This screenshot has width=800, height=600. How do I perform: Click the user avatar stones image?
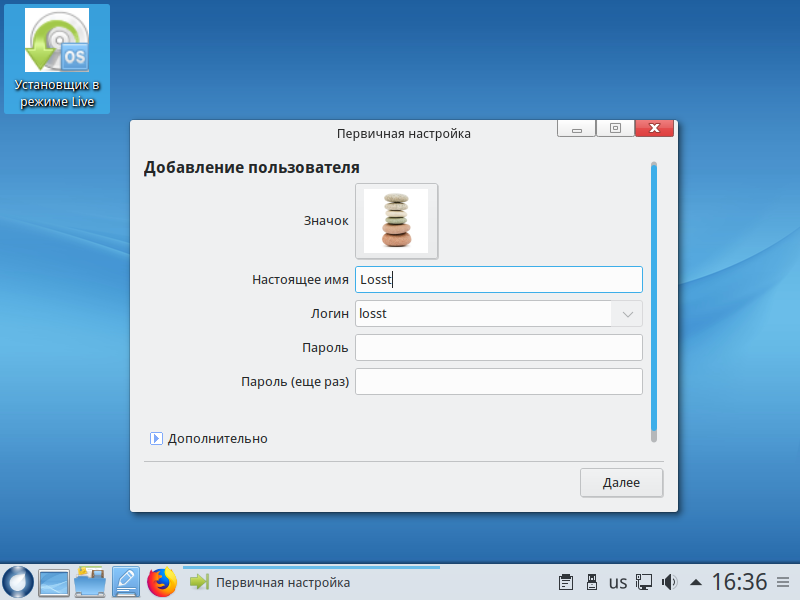coord(396,221)
